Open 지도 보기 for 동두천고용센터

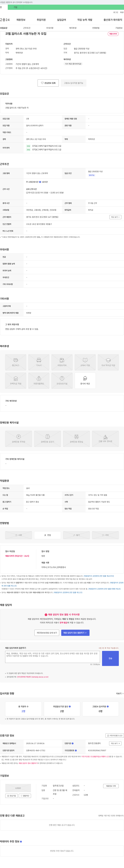[x=115, y=743]
